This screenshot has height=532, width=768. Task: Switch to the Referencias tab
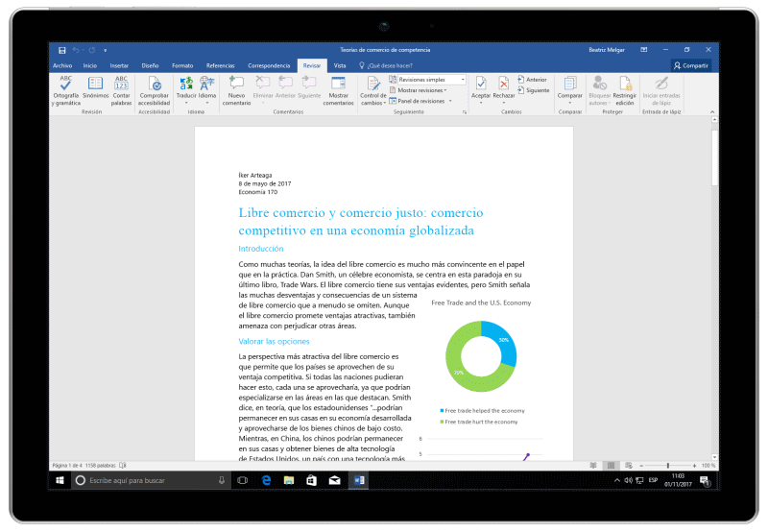(221, 65)
